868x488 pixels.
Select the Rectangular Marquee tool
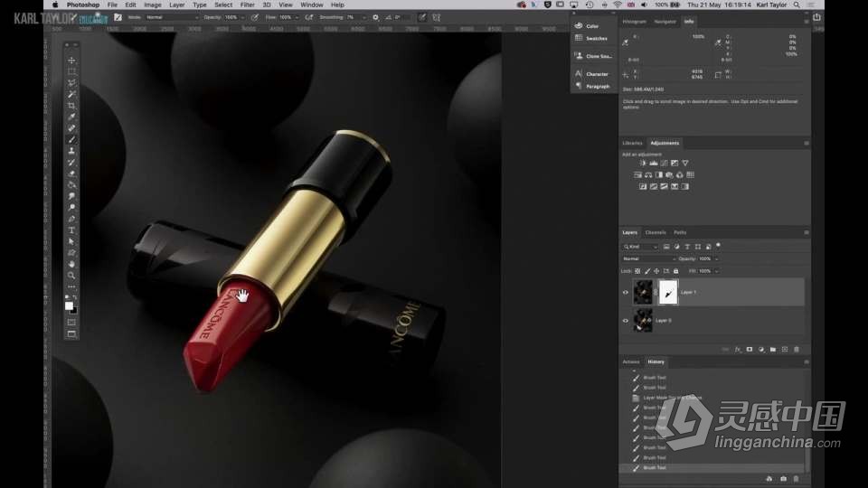(x=71, y=71)
